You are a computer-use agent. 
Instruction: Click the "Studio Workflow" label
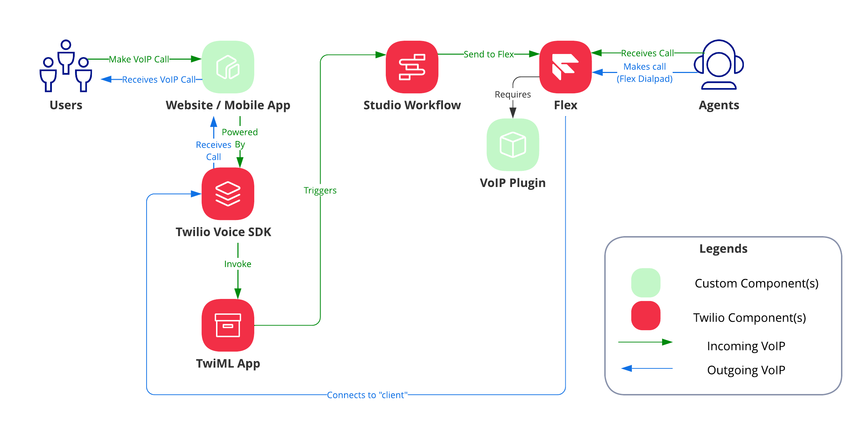click(412, 105)
